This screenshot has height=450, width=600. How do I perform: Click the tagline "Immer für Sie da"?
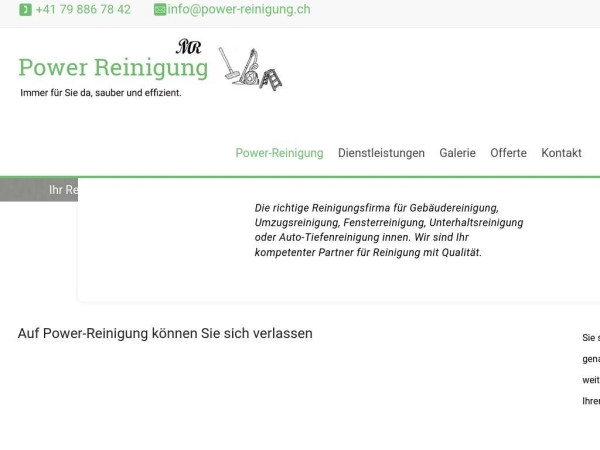101,93
